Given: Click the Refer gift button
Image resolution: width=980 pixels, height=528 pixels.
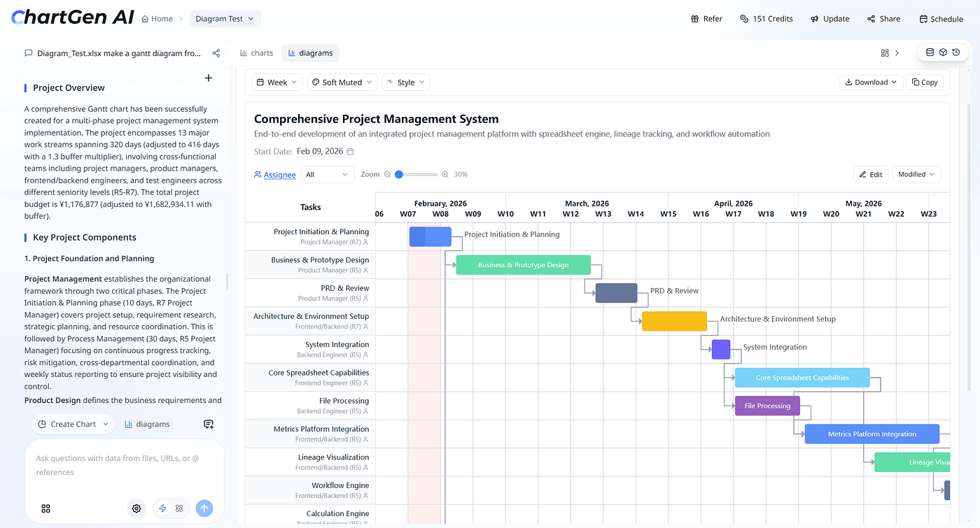Looking at the screenshot, I should tap(706, 19).
